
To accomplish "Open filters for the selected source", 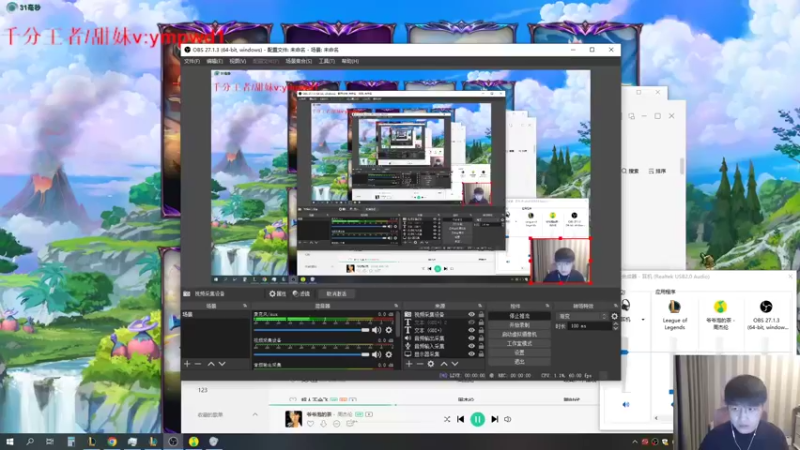I will pos(302,294).
